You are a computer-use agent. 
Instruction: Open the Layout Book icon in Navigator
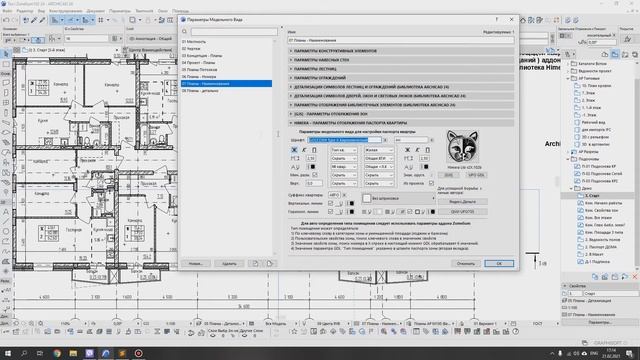tap(625, 54)
